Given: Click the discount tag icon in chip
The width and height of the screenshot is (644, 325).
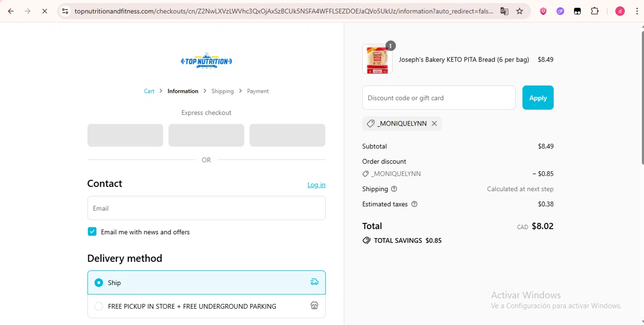Looking at the screenshot, I should coord(371,124).
